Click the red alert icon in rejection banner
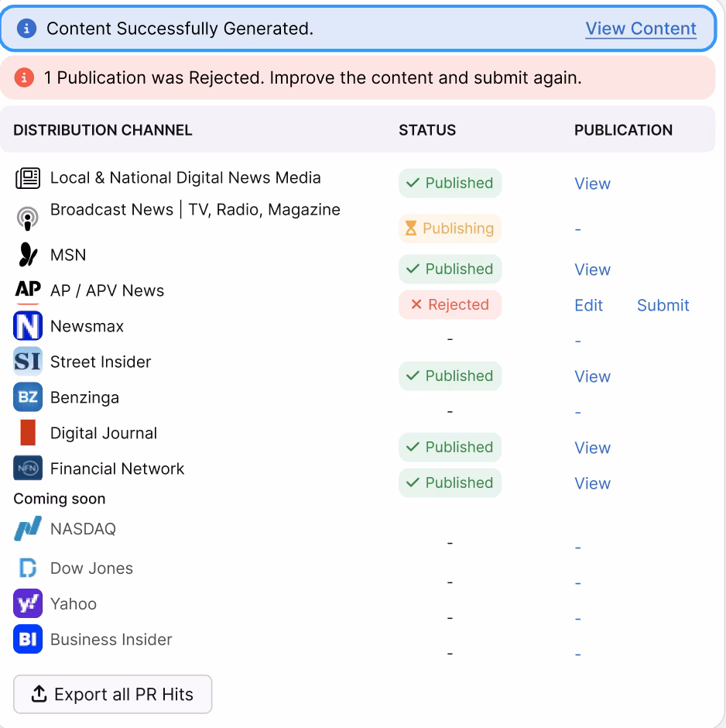 pos(25,78)
